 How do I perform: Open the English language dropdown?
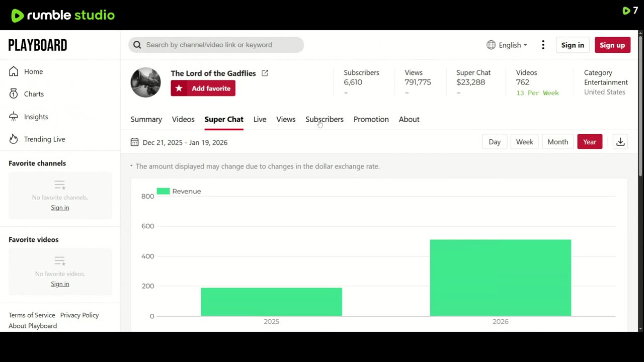[507, 45]
